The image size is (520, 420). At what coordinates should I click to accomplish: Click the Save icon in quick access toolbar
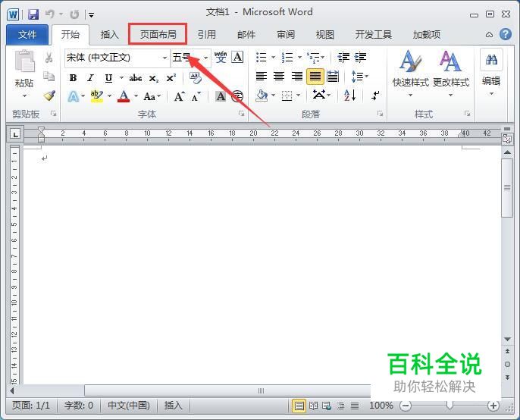[33, 14]
